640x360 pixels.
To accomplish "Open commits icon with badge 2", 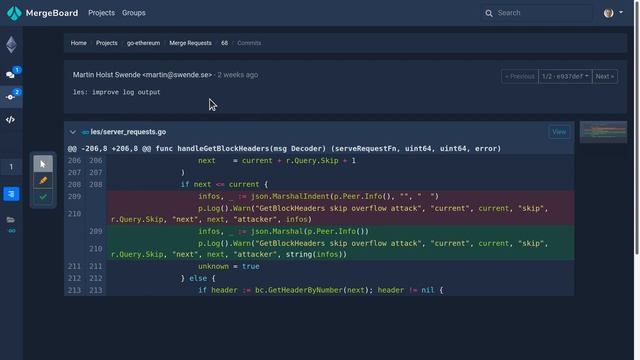I will tap(11, 97).
